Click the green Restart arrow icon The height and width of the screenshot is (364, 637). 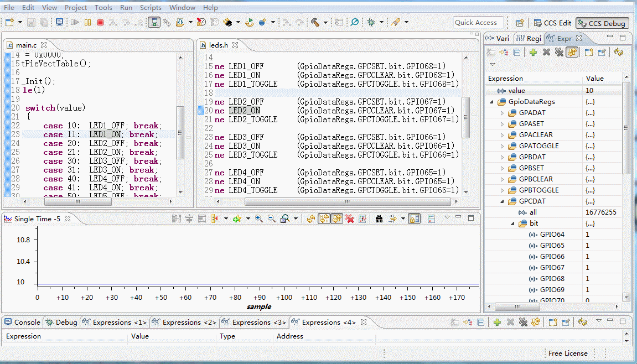point(250,22)
